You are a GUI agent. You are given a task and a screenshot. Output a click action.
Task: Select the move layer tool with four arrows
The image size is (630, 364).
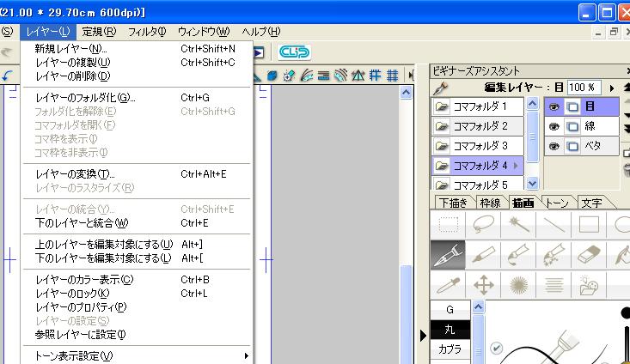tap(483, 285)
